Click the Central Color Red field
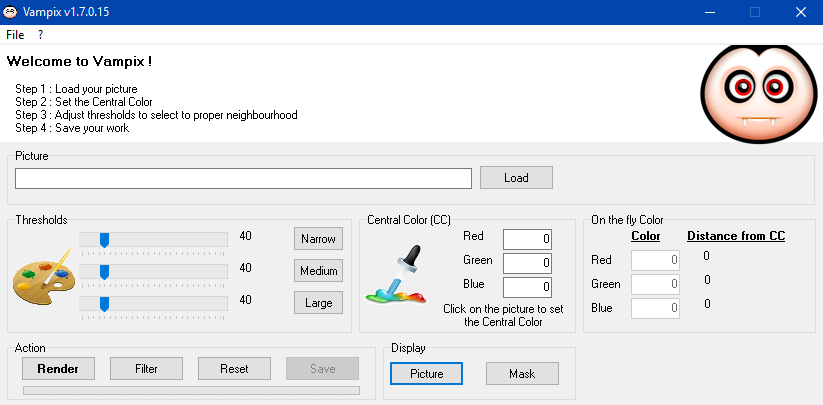The image size is (823, 405). 527,239
